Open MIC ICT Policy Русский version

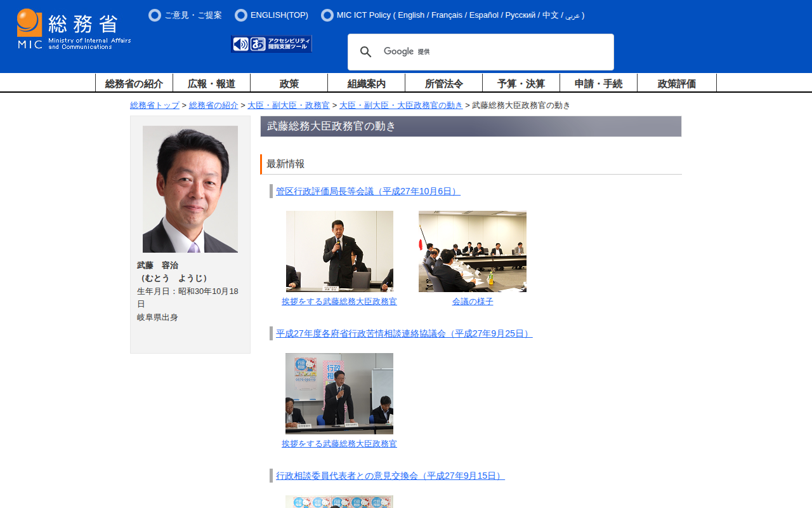pyautogui.click(x=521, y=15)
